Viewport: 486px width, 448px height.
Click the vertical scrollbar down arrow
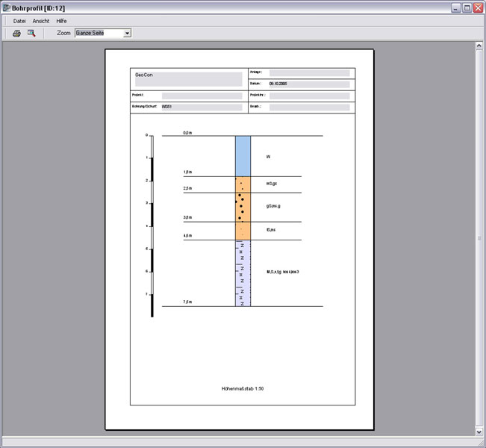coord(479,432)
